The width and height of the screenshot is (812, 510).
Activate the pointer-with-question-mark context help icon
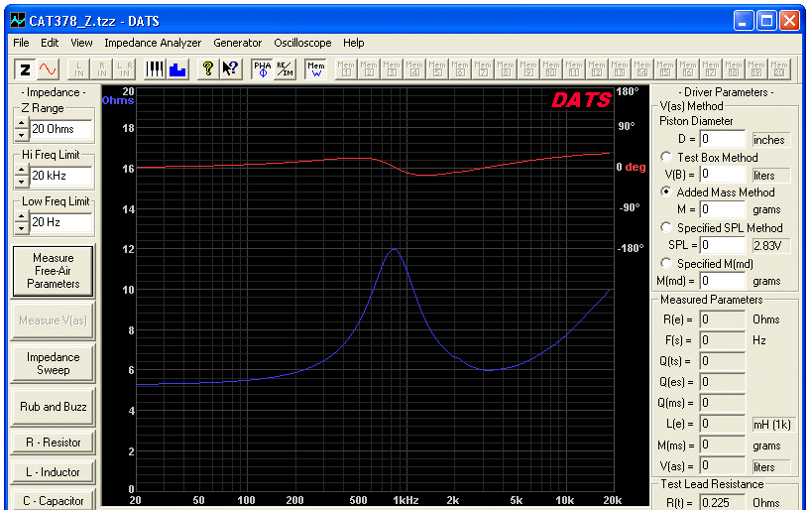(x=231, y=68)
